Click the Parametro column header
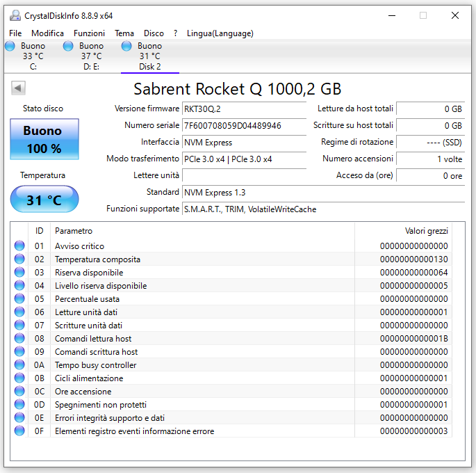476x473 pixels. tap(202, 231)
